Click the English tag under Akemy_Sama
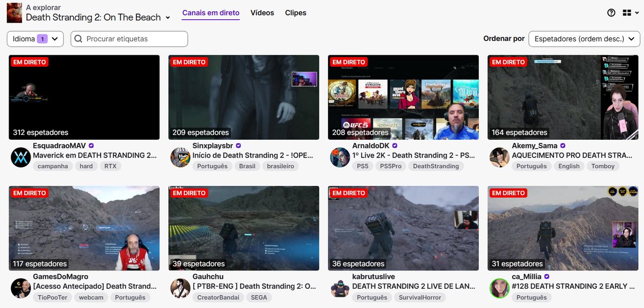Screen dimensions: 644x308 569,166
